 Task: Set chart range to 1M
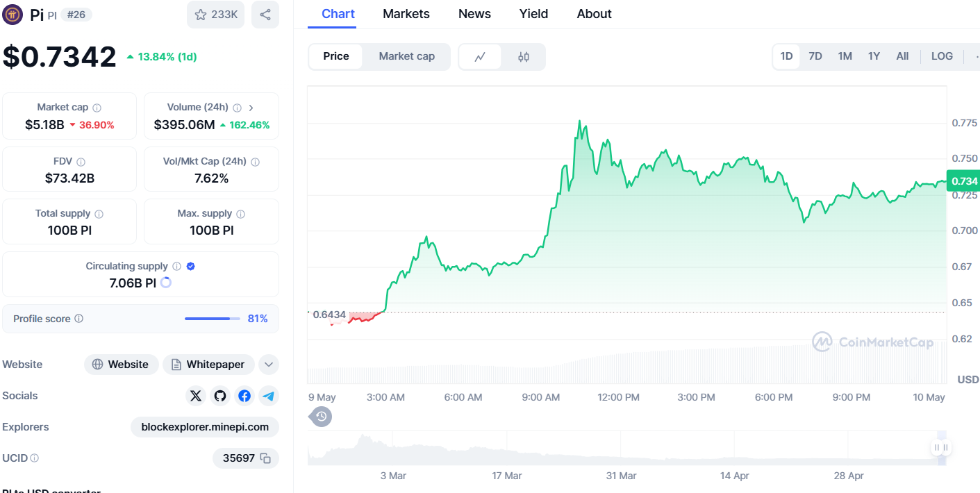pos(845,56)
